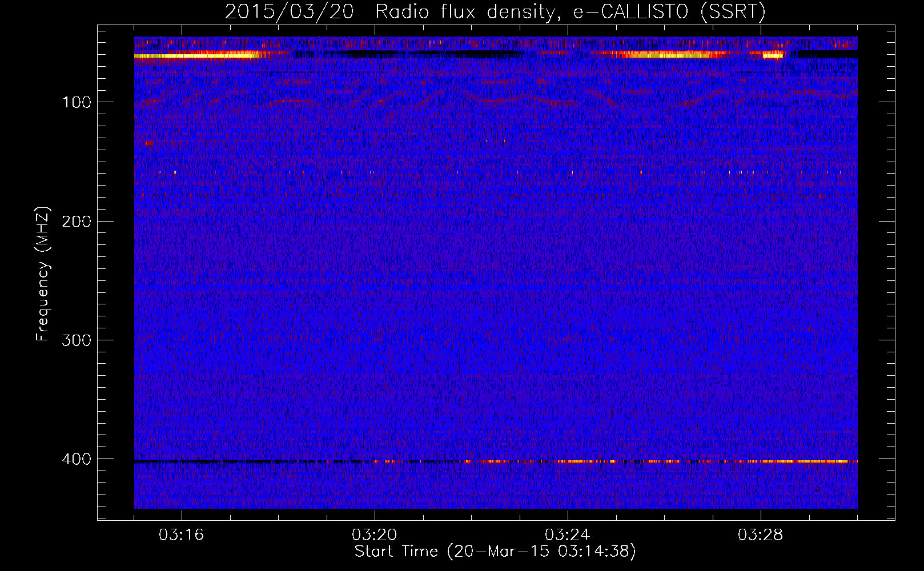Click the 'Frequency (MHZ)' y-axis label

point(43,274)
